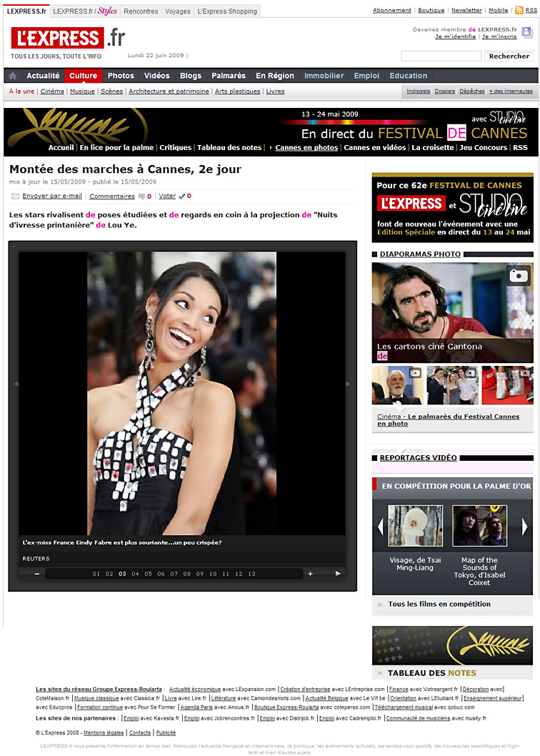The image size is (540, 756).
Task: Click the vote checkmark icon
Action: pos(181,197)
